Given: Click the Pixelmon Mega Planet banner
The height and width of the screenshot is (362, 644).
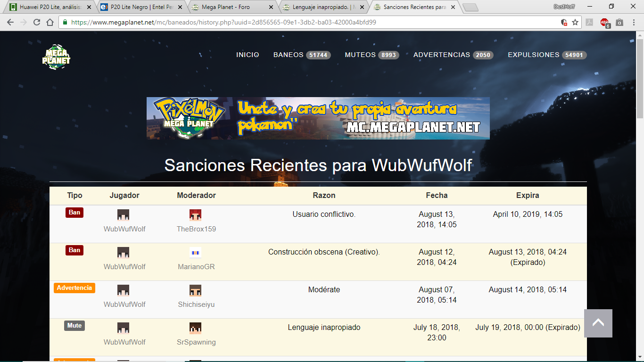Looking at the screenshot, I should (x=318, y=118).
